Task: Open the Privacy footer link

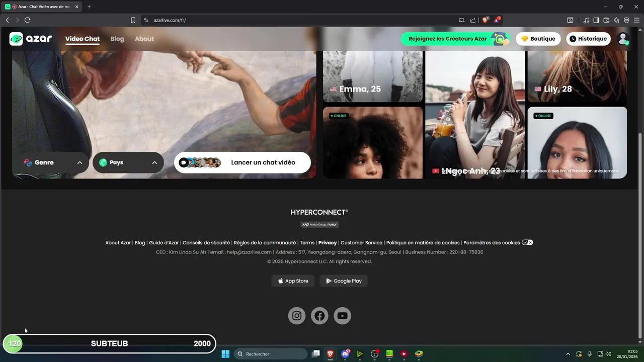Action: coord(328,243)
